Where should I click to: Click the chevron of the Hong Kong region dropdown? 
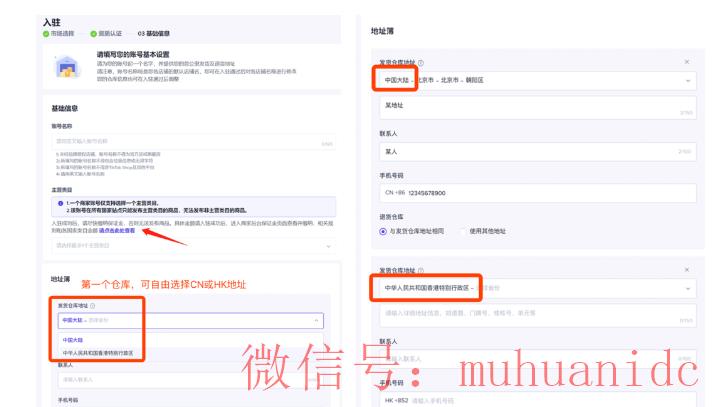pos(688,289)
